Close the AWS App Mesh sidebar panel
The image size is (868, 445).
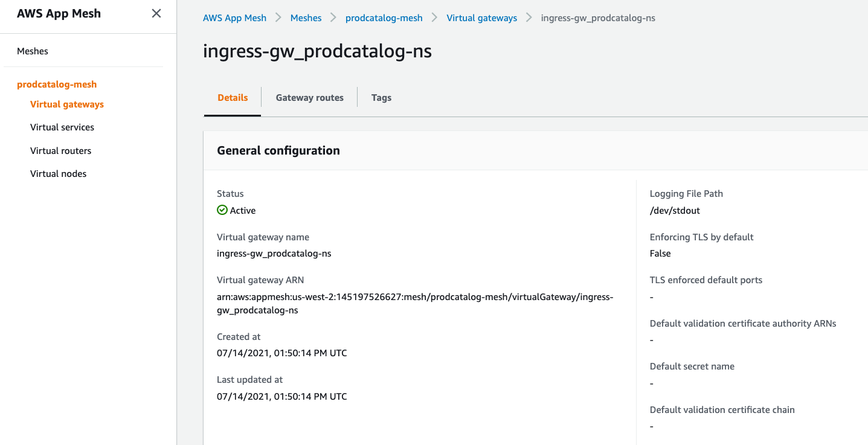tap(156, 13)
